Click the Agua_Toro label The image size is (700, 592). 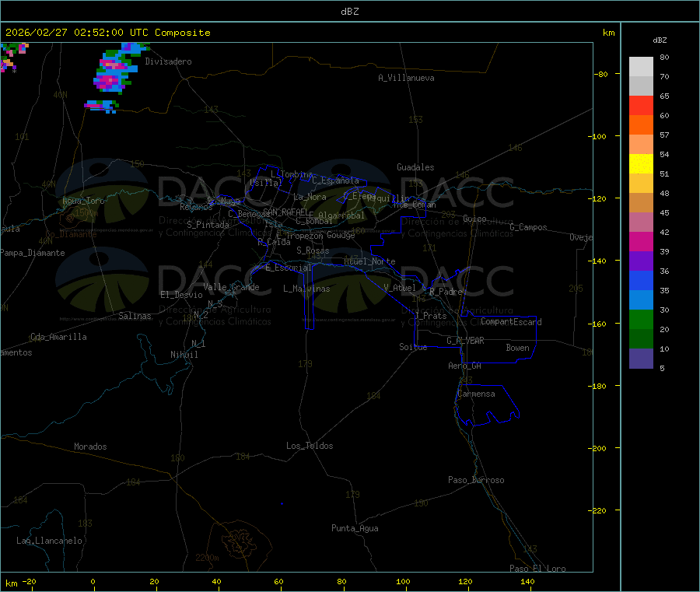(83, 201)
